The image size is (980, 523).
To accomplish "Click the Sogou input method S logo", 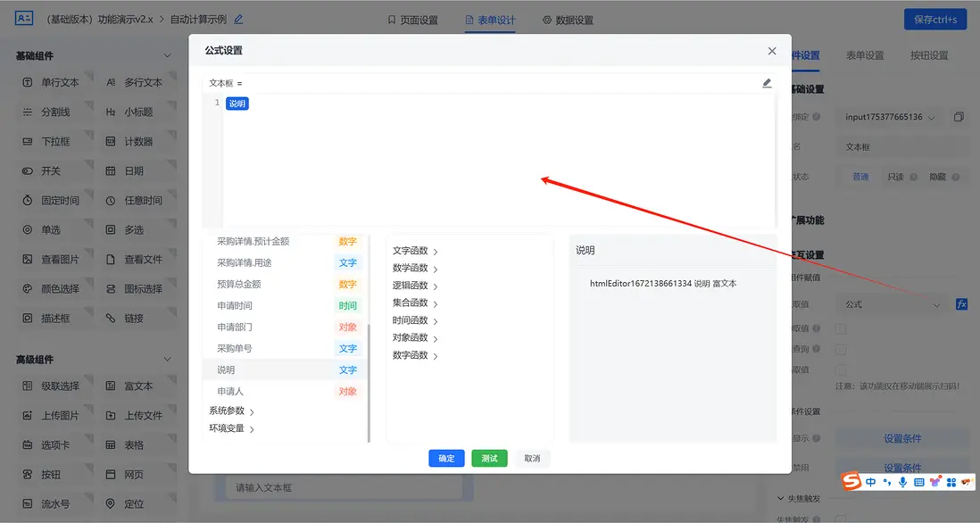I will [851, 481].
